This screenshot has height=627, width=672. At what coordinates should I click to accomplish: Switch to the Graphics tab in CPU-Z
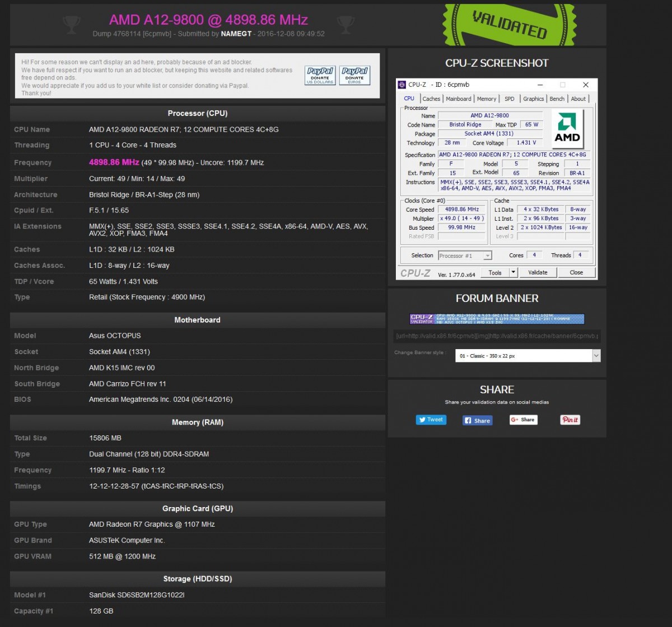pyautogui.click(x=533, y=98)
